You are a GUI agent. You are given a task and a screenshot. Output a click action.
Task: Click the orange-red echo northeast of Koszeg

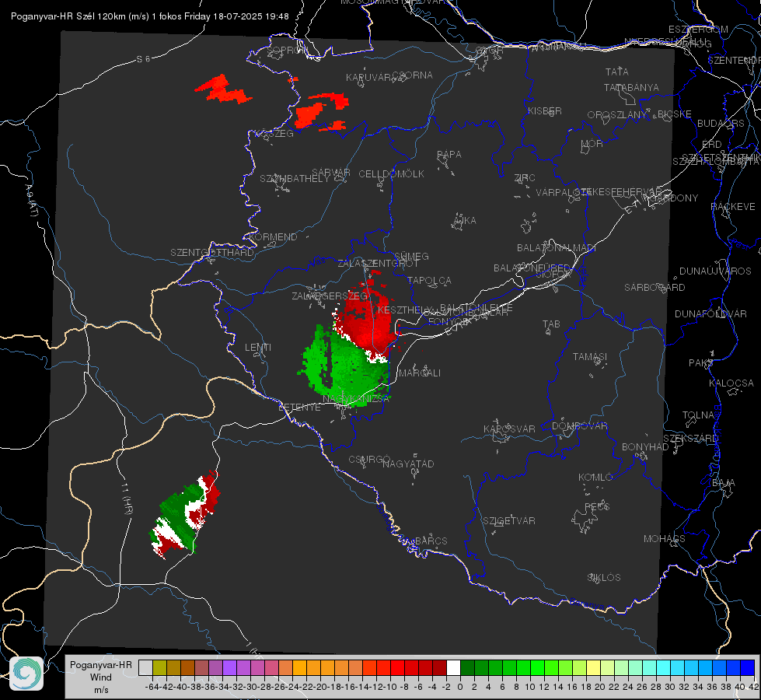(x=320, y=112)
